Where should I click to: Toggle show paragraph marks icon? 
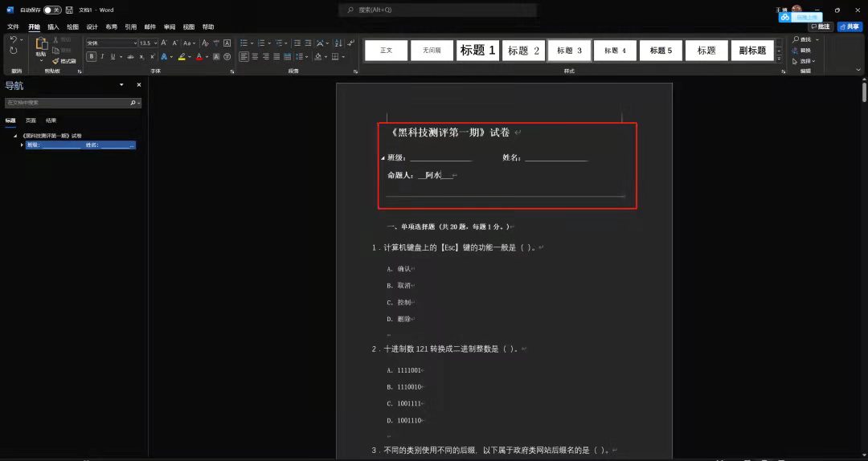tap(351, 43)
